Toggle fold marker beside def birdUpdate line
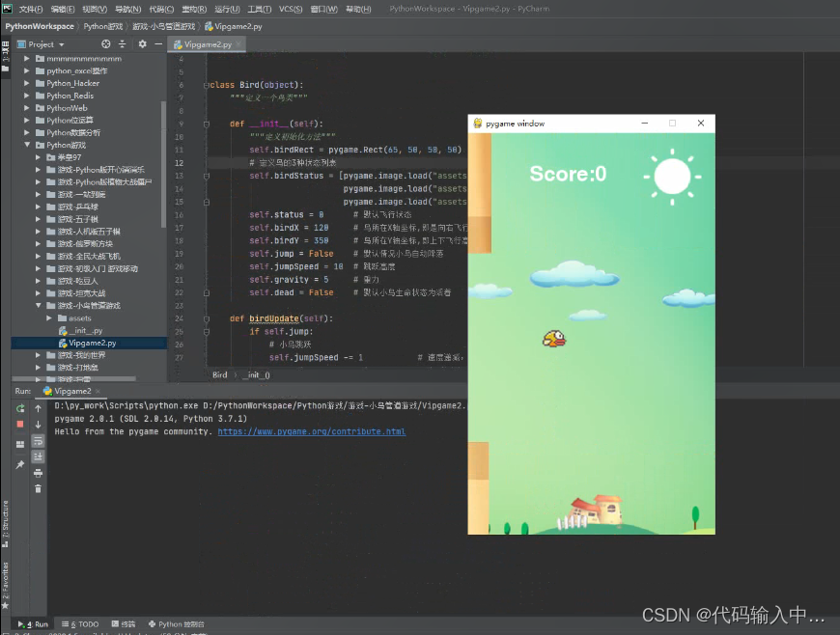This screenshot has height=635, width=840. (x=207, y=319)
